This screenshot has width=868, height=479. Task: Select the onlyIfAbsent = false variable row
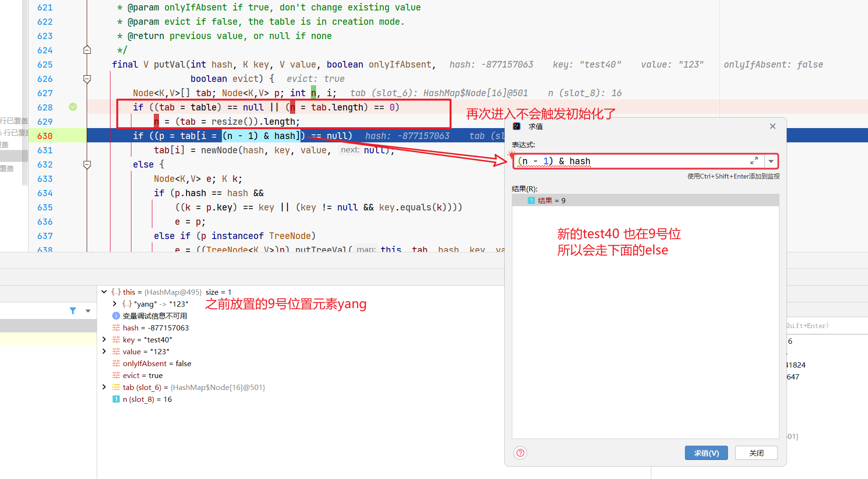pos(152,363)
